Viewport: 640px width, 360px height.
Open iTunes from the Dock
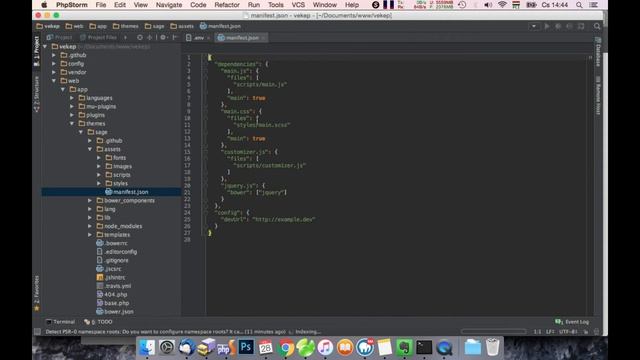point(325,348)
